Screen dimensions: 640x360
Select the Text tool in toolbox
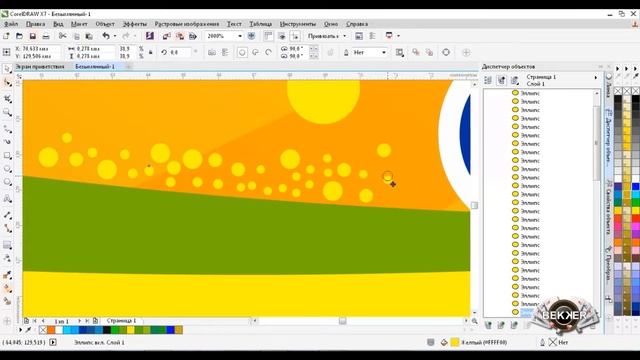pos(7,199)
